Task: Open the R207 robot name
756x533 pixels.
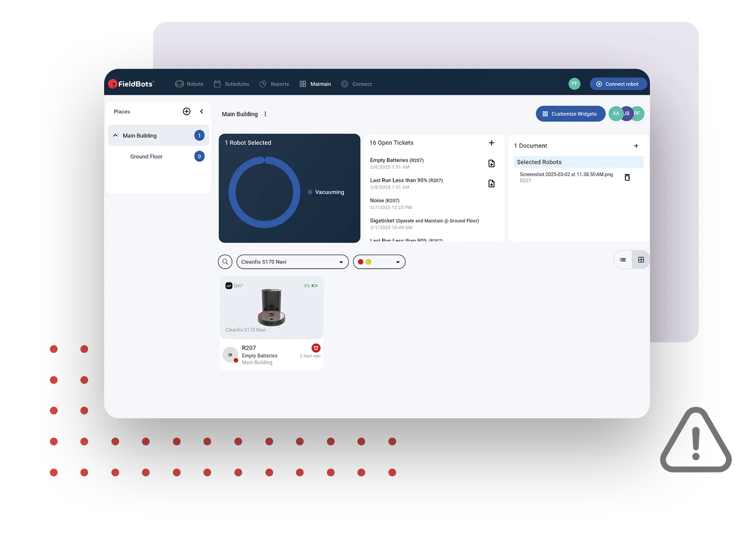Action: click(x=249, y=348)
